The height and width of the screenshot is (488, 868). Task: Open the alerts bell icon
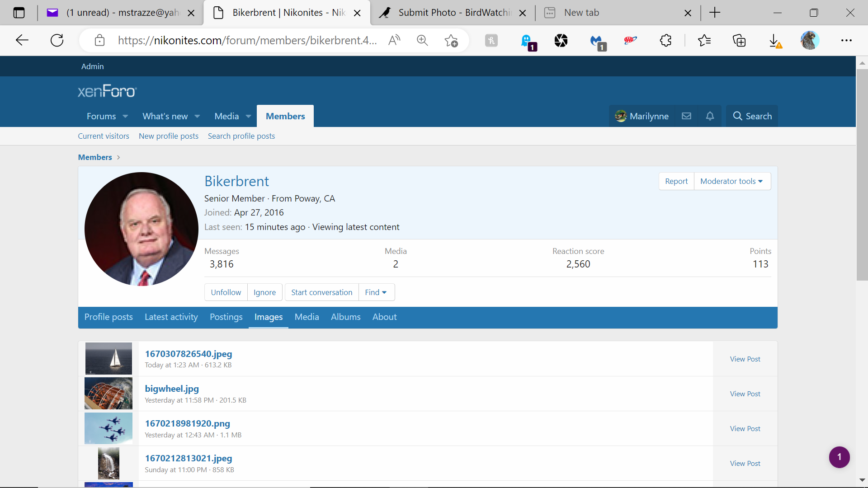click(710, 116)
